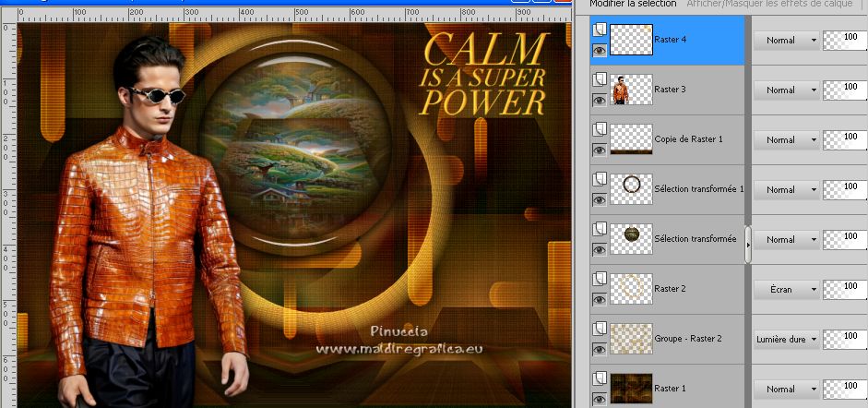Select the layer named Groupe - Raster 2
Viewport: 868px width, 408px height.
coord(688,339)
